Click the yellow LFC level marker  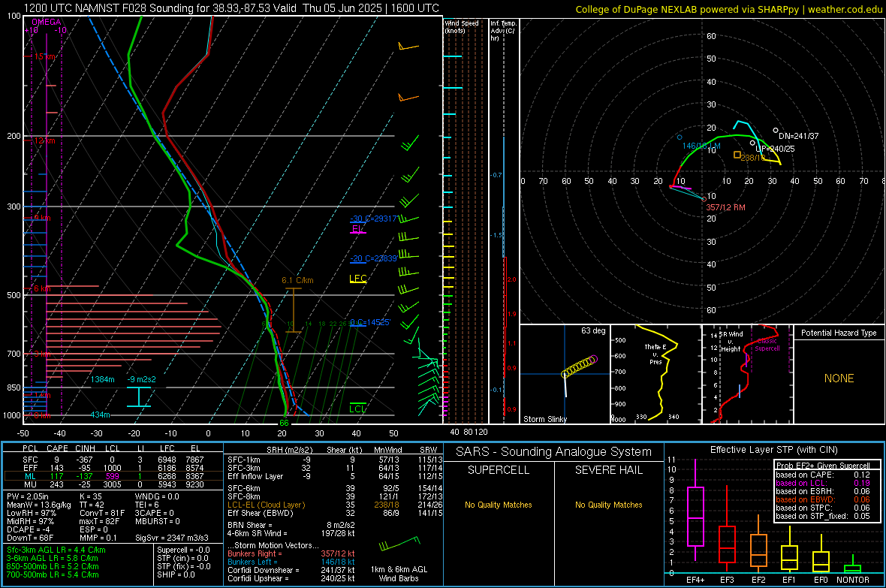coord(357,279)
